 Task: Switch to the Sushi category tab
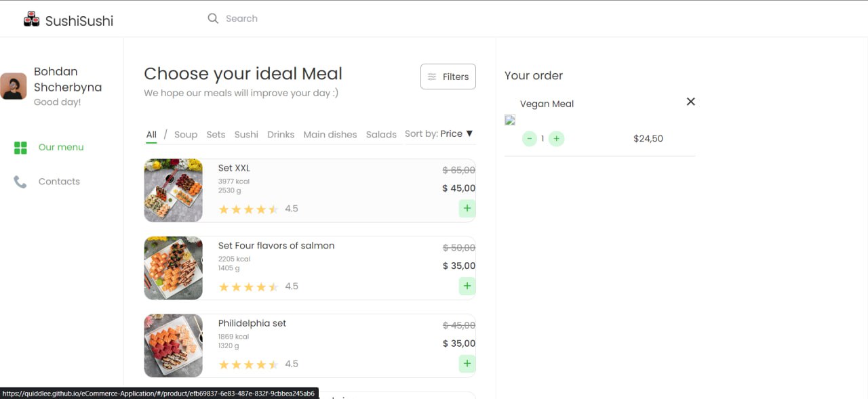pyautogui.click(x=246, y=135)
